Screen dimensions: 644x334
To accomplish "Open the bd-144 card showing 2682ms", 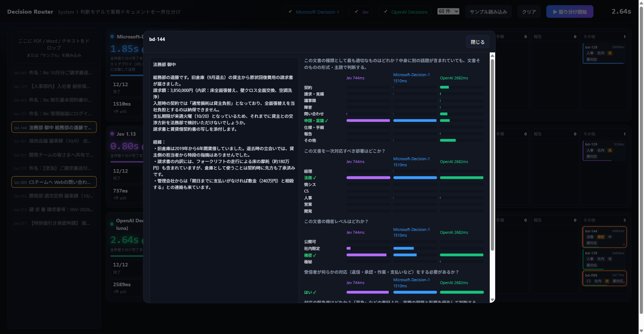I will [x=604, y=237].
